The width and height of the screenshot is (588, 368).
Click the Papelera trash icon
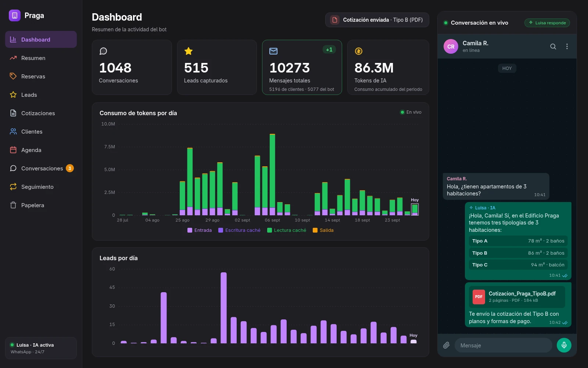pyautogui.click(x=13, y=205)
